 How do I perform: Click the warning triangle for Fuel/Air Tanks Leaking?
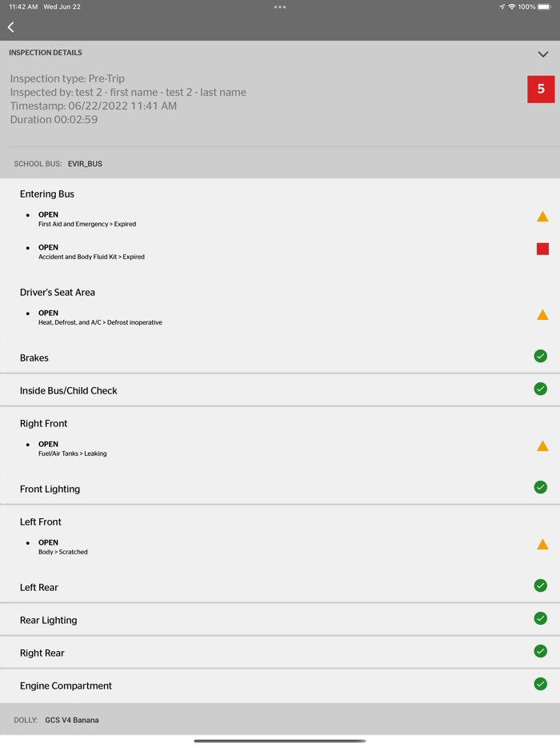(542, 445)
